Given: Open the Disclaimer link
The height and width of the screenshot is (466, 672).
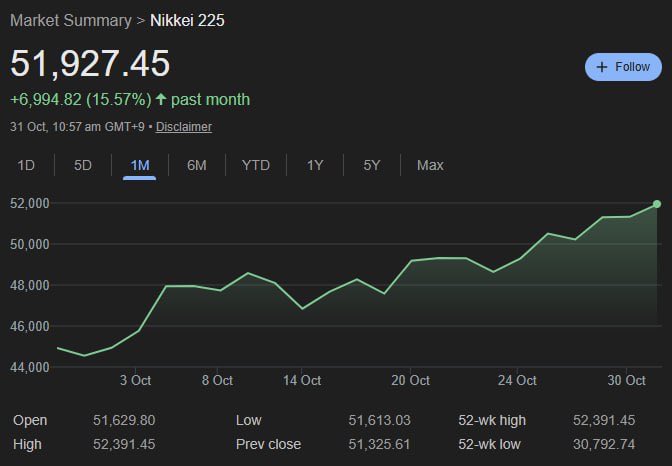Looking at the screenshot, I should pos(184,127).
